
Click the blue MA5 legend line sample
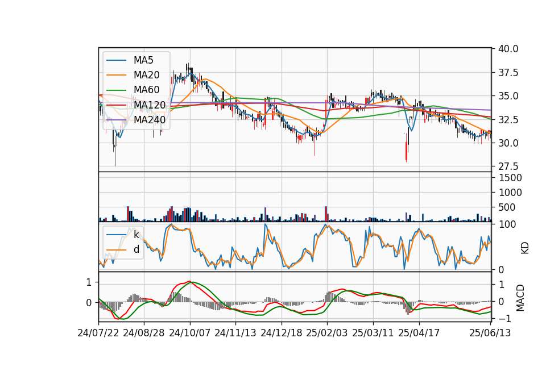116,61
